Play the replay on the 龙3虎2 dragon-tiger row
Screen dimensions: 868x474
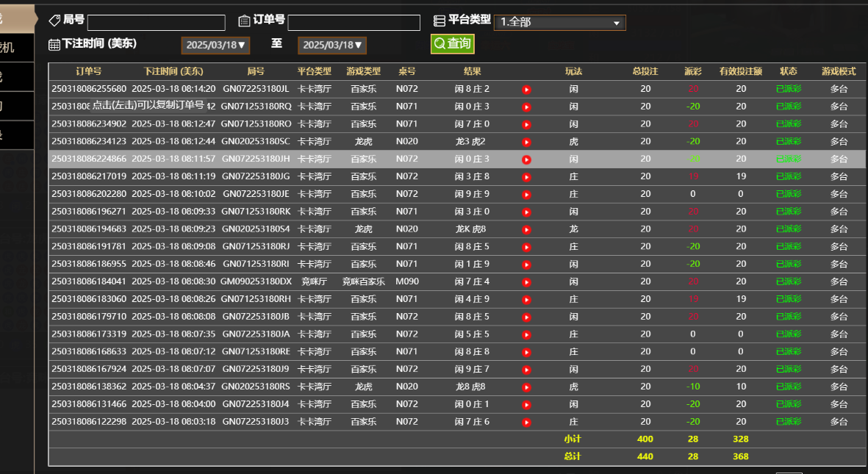tap(526, 141)
